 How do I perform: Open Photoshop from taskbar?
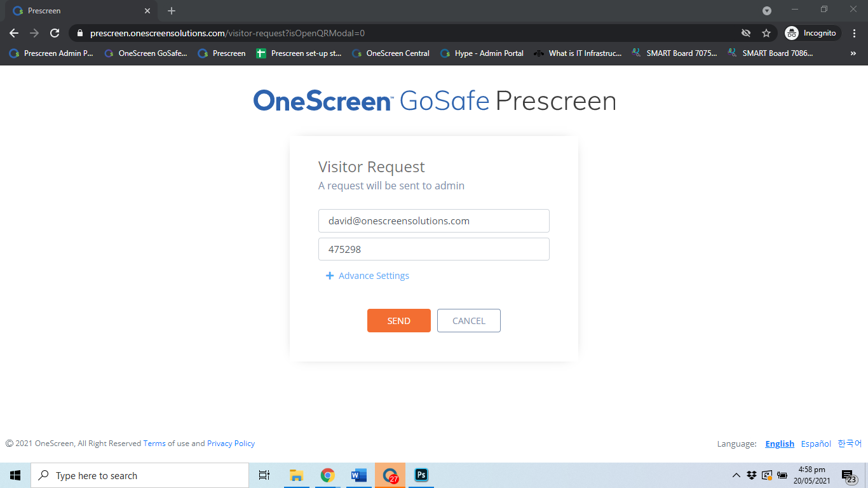pos(421,475)
